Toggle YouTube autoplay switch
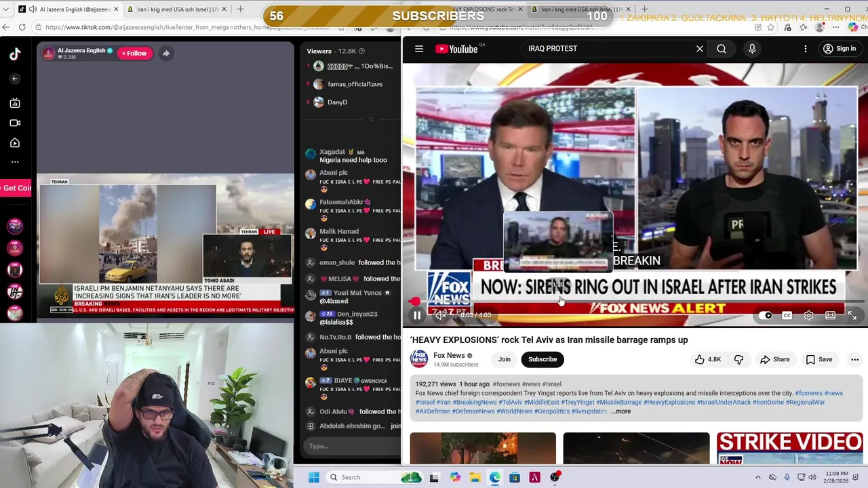 click(x=766, y=315)
